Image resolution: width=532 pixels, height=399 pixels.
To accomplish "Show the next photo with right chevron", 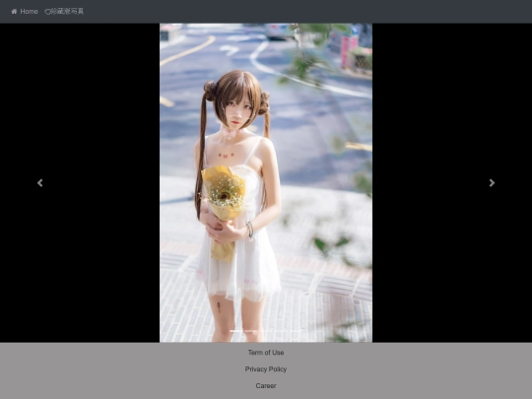I will click(x=492, y=183).
